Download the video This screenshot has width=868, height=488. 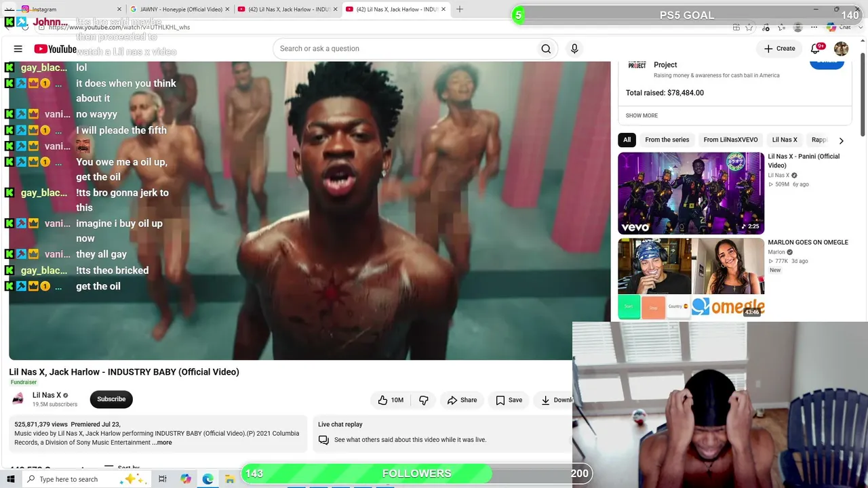(554, 400)
